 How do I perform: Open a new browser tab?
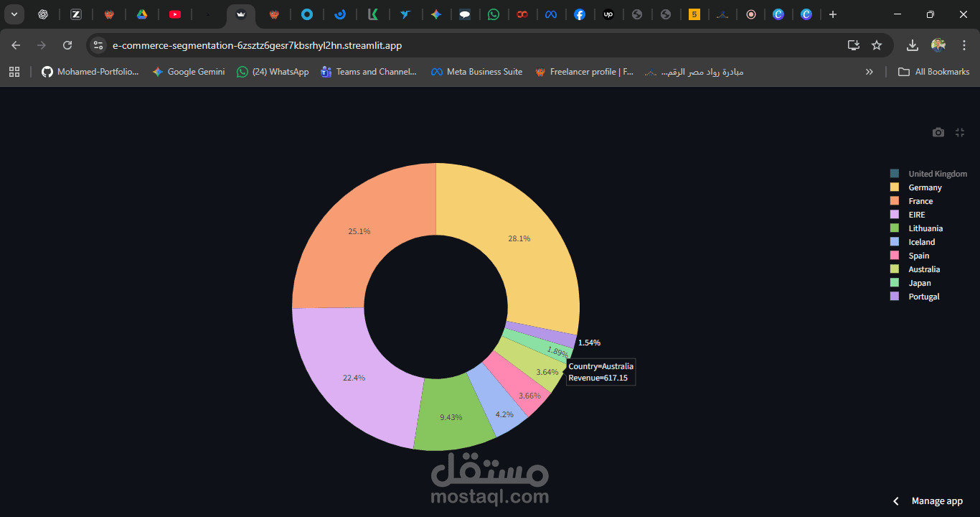coord(833,14)
